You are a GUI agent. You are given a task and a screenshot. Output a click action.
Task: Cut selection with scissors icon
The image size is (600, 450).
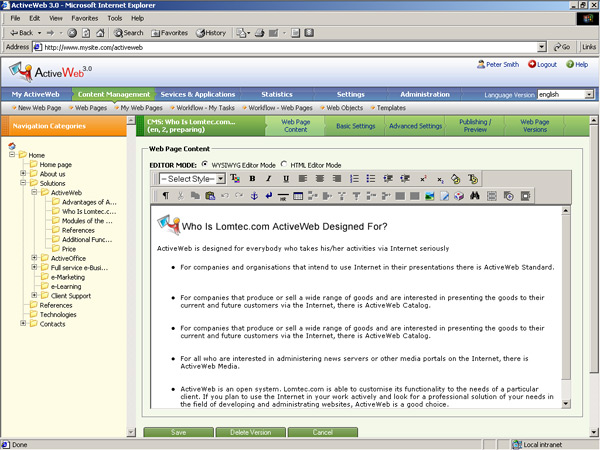click(181, 196)
